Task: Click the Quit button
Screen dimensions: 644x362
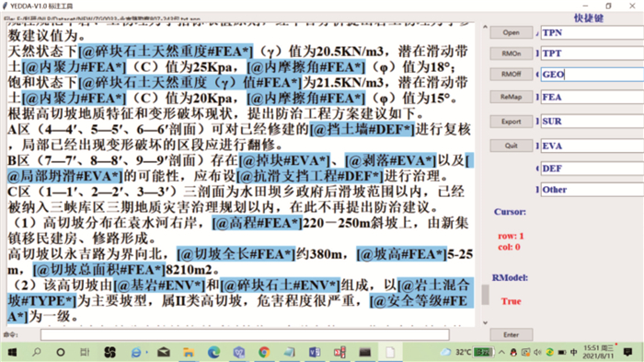Action: 511,146
